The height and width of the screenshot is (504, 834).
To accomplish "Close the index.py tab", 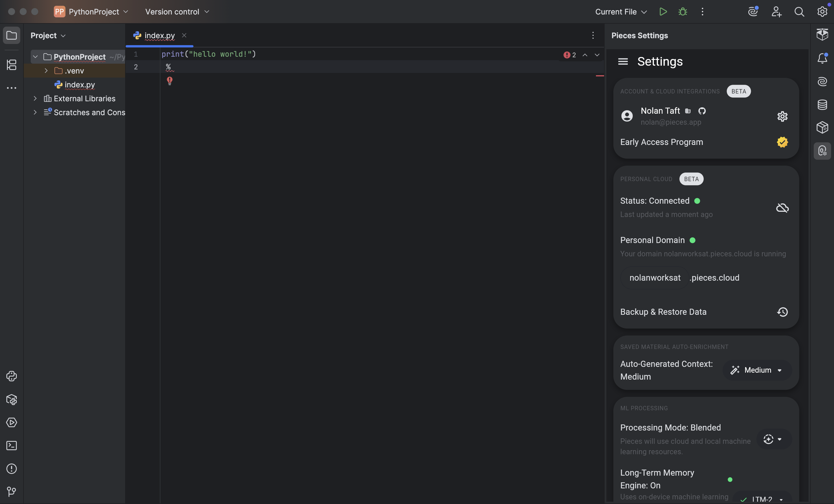I will (x=184, y=35).
